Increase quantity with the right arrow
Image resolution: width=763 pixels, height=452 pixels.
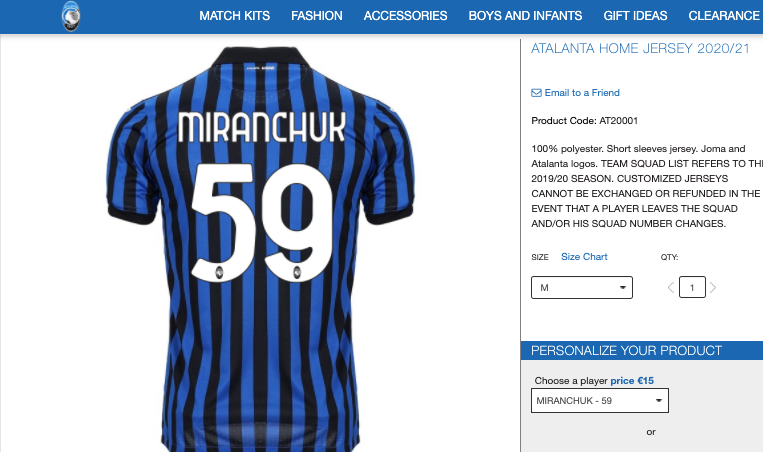(713, 288)
